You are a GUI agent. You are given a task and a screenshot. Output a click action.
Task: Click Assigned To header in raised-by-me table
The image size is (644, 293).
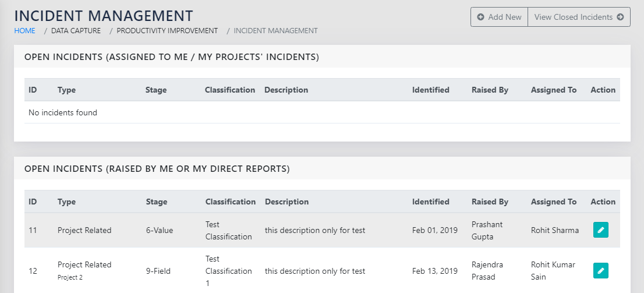553,202
